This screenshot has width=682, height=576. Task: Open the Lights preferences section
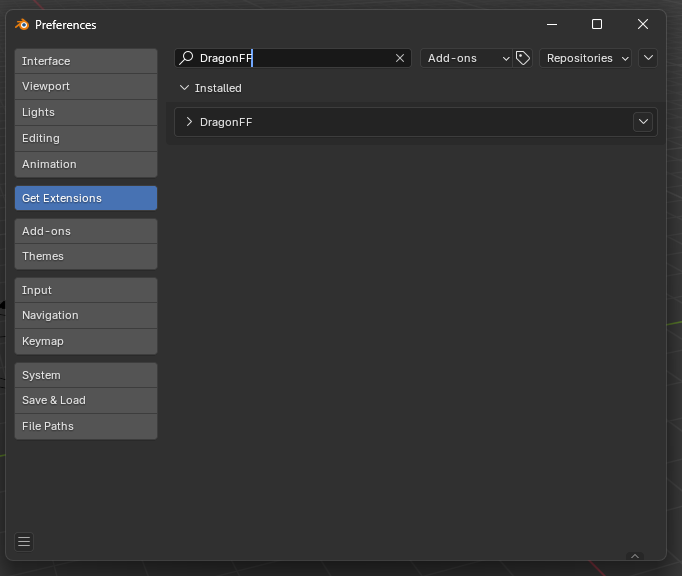coord(86,112)
